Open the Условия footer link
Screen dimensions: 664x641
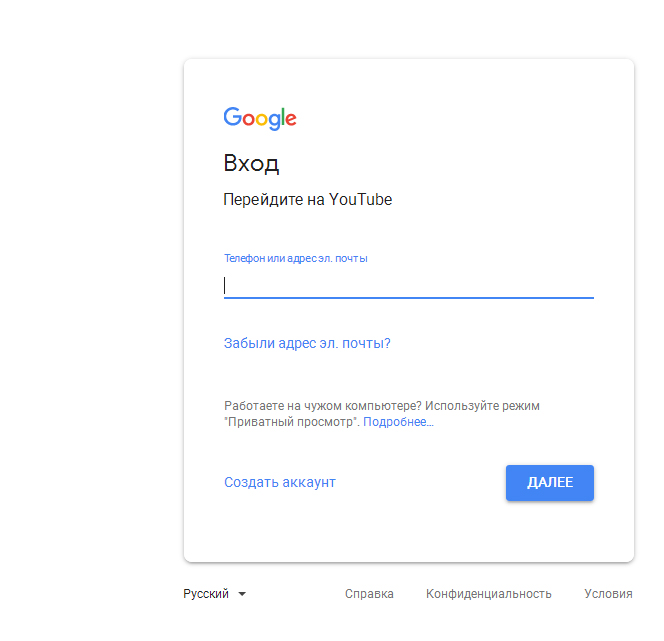coord(608,594)
